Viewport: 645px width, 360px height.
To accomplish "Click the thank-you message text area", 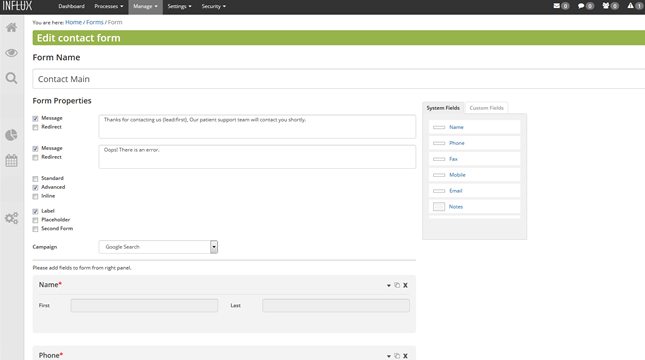I will 257,126.
